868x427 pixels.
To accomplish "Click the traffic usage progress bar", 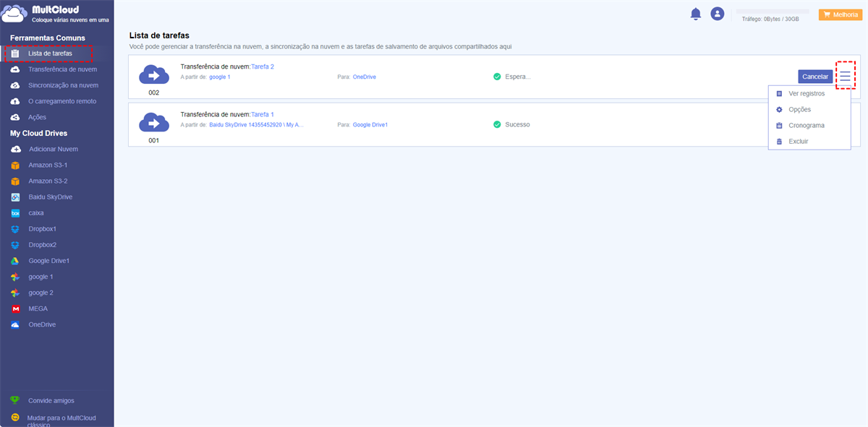I will click(x=772, y=12).
